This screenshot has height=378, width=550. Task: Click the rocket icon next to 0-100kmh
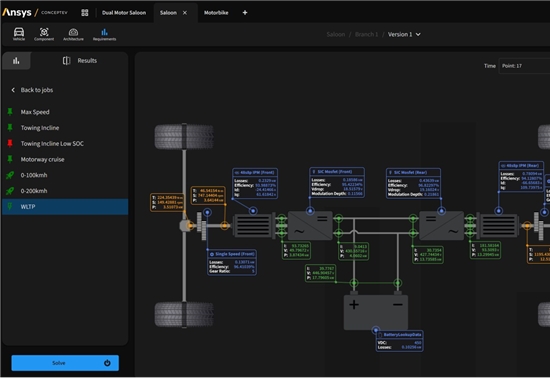[x=10, y=175]
